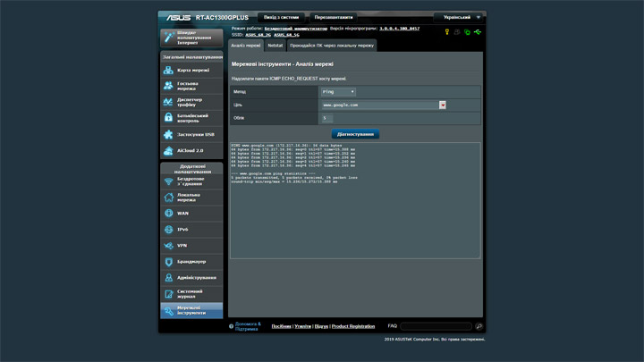The width and height of the screenshot is (644, 362).
Task: Switch to the Netstat tab
Action: click(x=275, y=46)
